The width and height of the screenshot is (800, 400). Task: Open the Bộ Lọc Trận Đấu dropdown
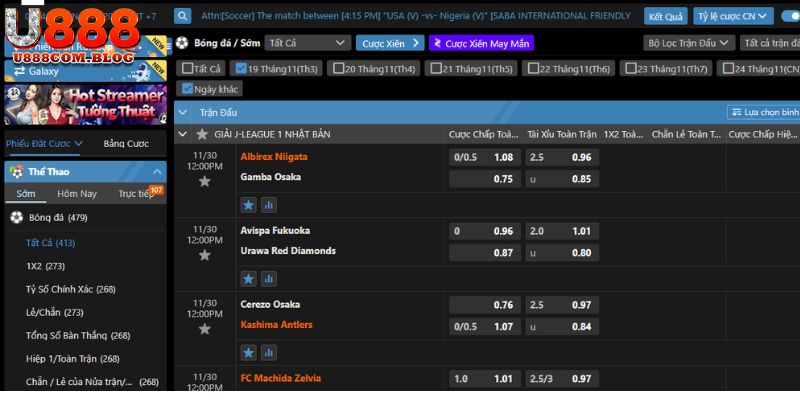coord(689,43)
